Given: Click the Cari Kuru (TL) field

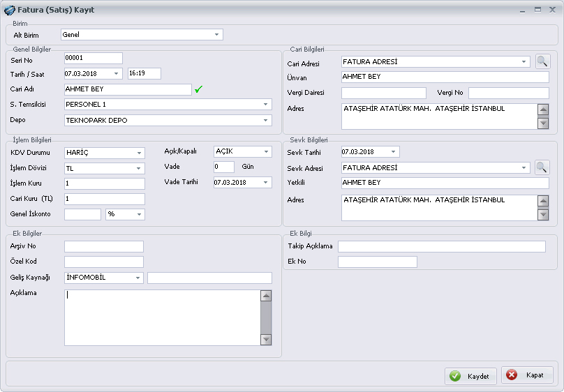Looking at the screenshot, I should pos(105,199).
